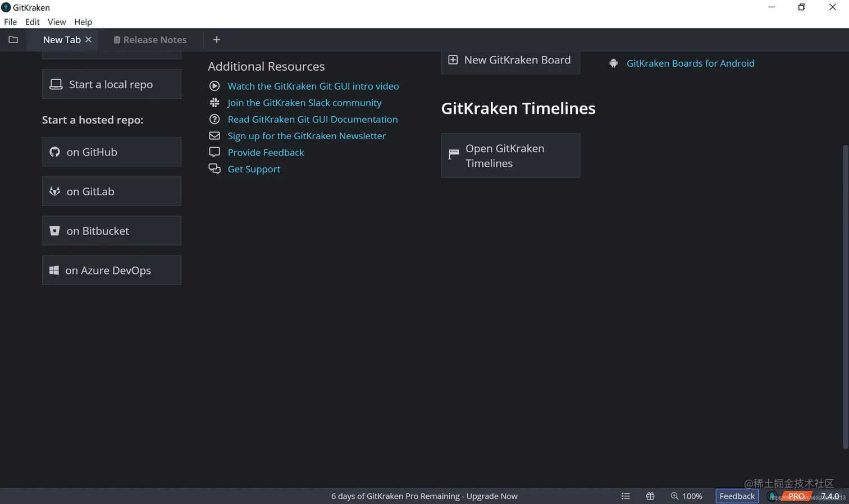
Task: Sign up for the GitKraken Newsletter
Action: click(307, 136)
